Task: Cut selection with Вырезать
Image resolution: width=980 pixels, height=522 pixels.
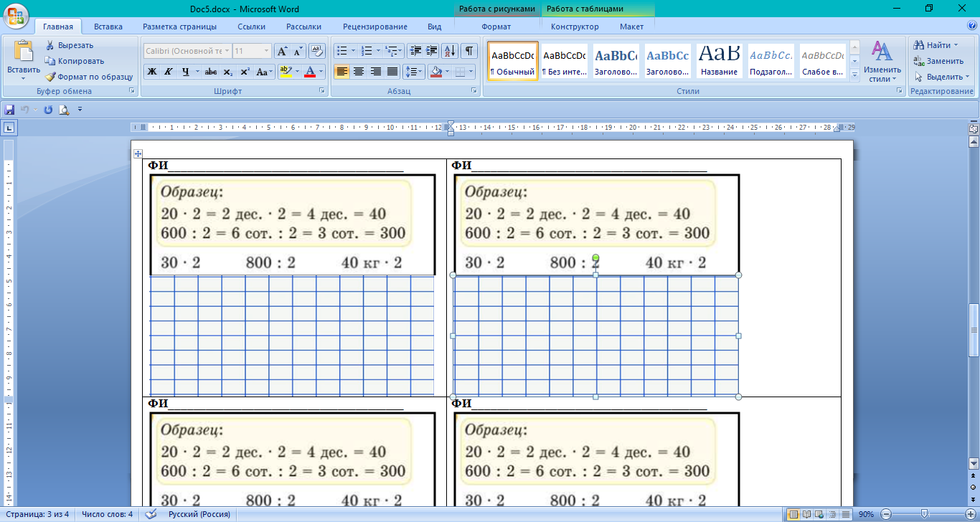Action: (69, 45)
